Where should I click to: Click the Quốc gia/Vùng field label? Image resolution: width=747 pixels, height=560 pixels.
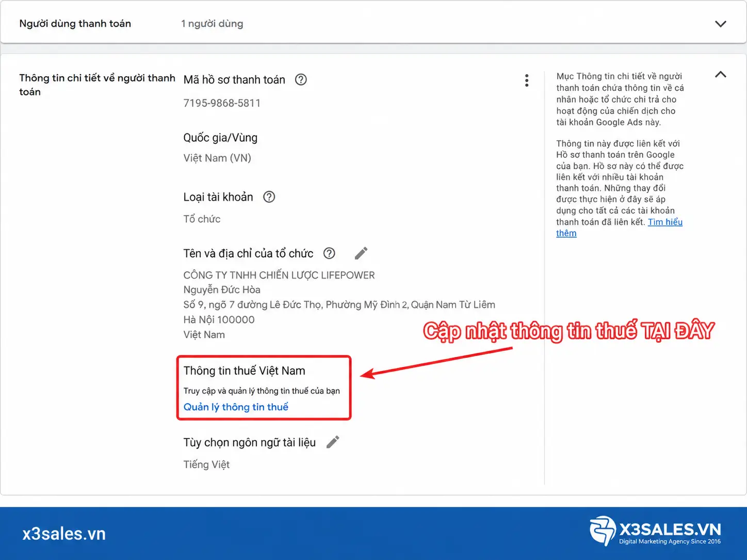(220, 138)
